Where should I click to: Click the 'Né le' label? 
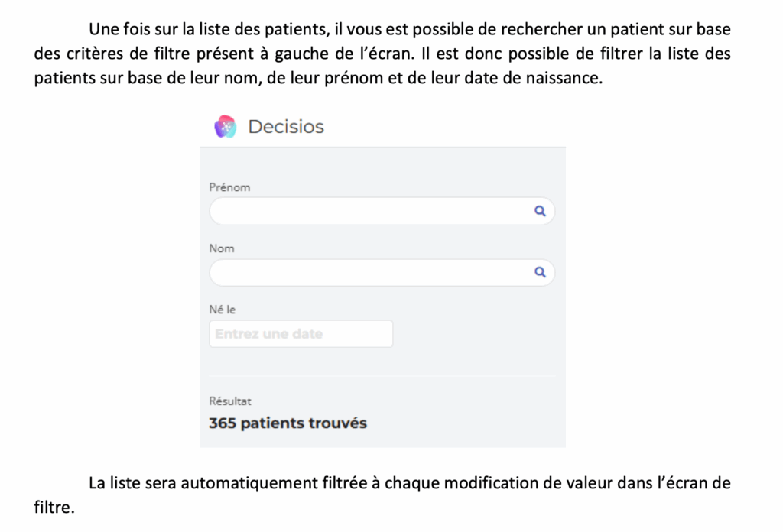[x=223, y=310]
